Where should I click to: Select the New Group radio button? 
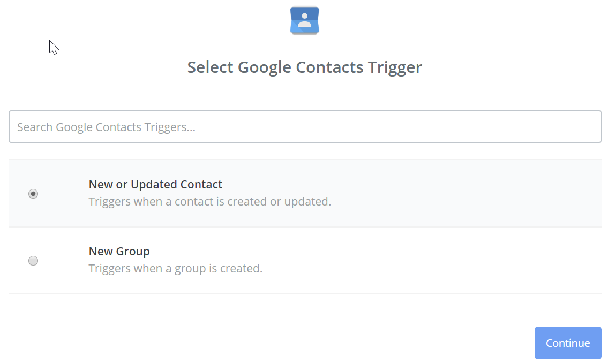coord(33,261)
